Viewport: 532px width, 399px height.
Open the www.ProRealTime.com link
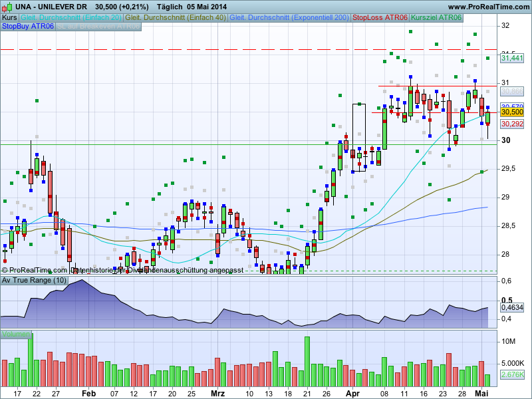pos(489,7)
